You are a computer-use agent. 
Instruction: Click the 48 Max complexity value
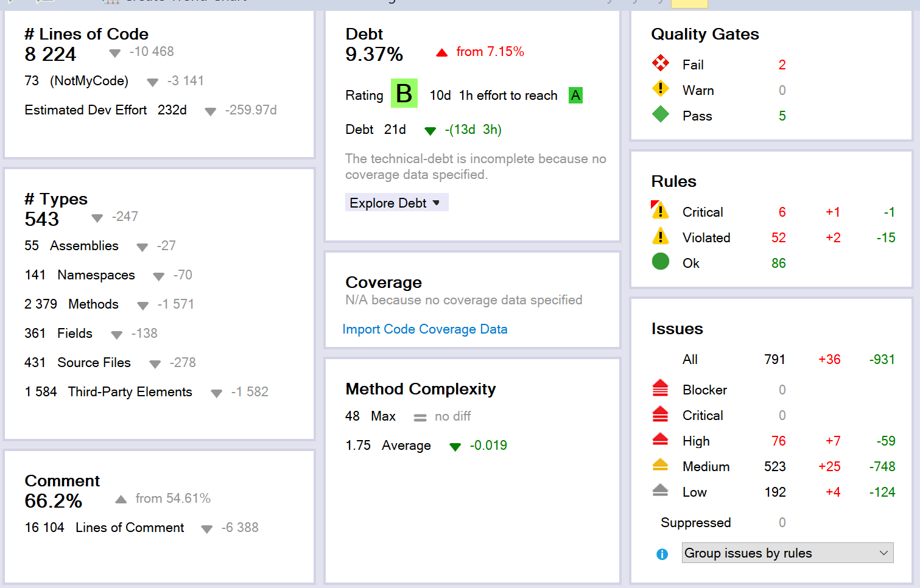(x=352, y=416)
